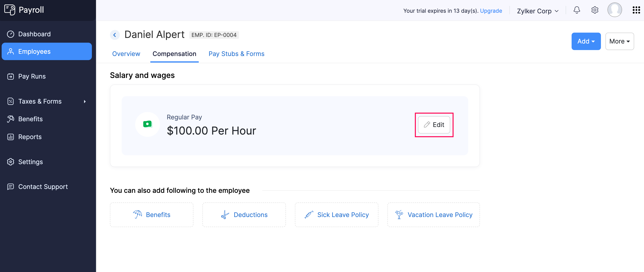The height and width of the screenshot is (272, 644).
Task: Click the Benefits sidebar icon
Action: click(x=11, y=119)
